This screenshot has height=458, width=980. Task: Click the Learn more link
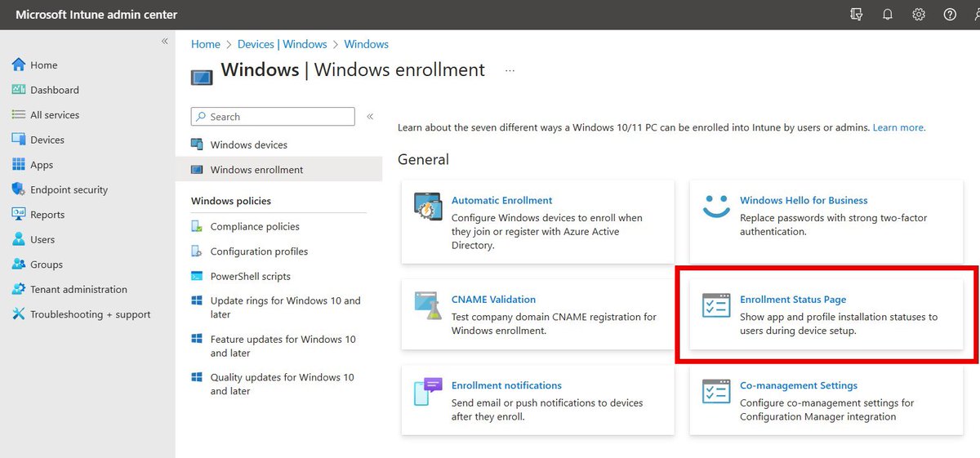click(898, 127)
